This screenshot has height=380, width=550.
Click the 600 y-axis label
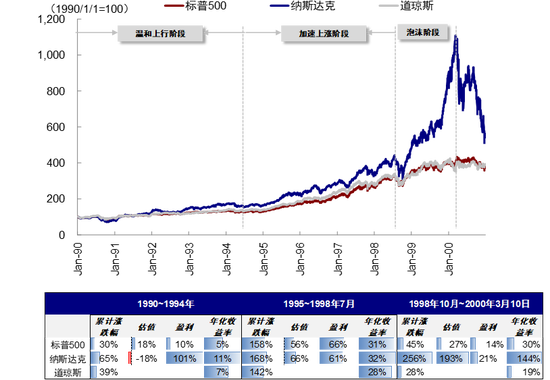(56, 127)
